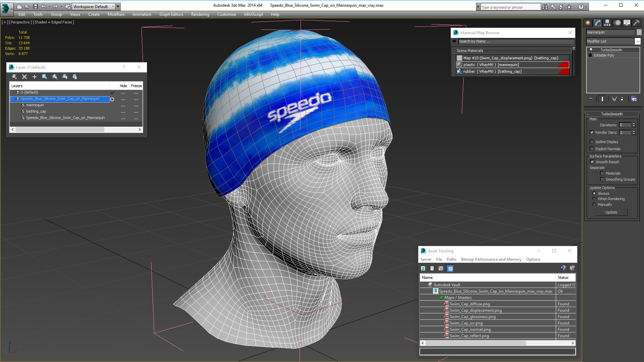Click Remove Modifier trash icon below stack
Screen dimensions: 644x362
coord(622,99)
